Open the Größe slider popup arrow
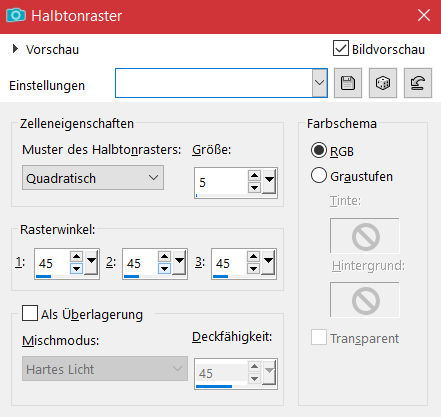Viewport: 441px width, 417px height. [269, 182]
